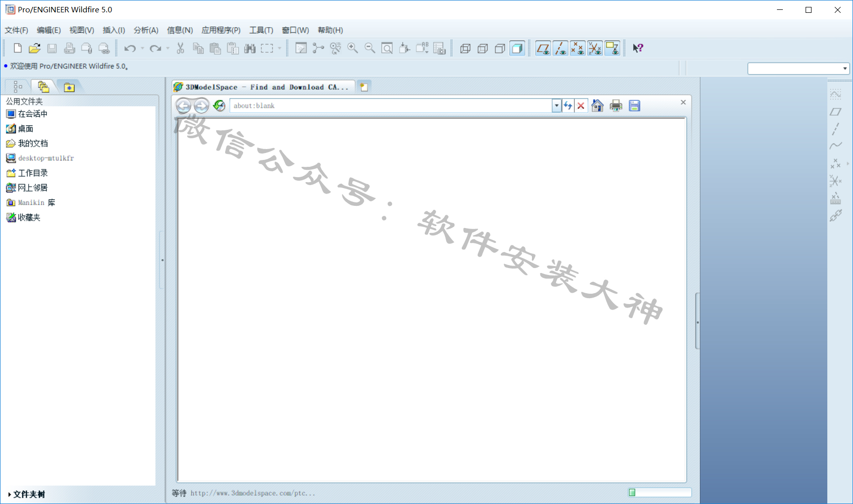Open the 桌面 desktop folder

[20, 129]
